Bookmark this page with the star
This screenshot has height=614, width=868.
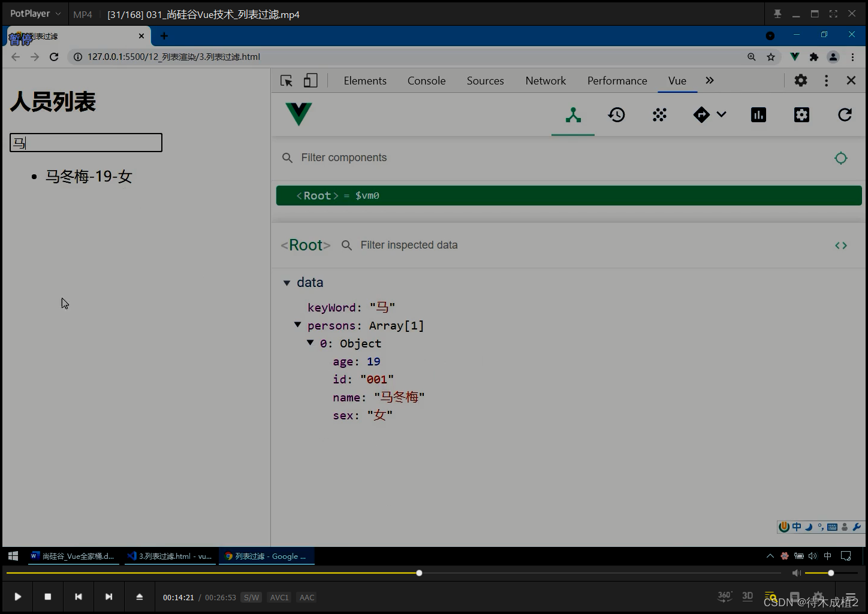tap(771, 57)
